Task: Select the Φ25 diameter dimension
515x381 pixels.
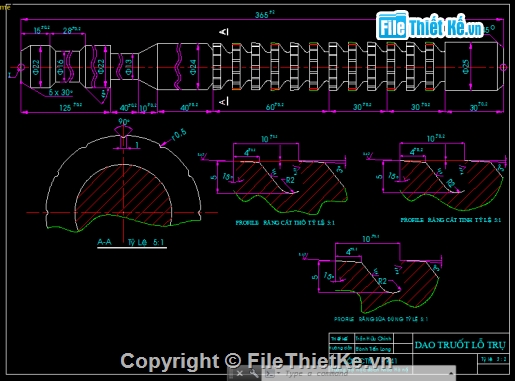Action: point(466,67)
